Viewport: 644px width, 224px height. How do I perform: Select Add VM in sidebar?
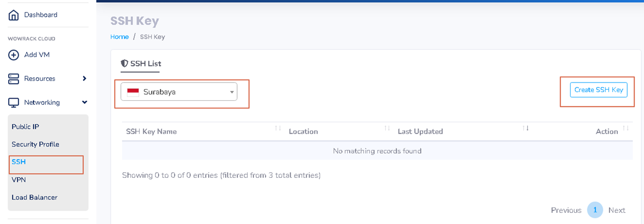click(37, 55)
